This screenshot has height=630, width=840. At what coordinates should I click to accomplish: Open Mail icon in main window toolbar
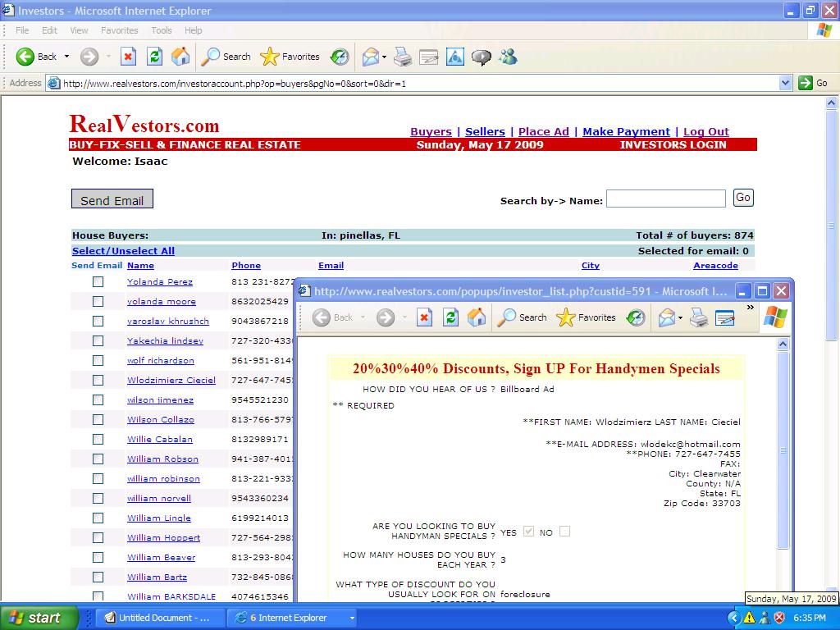click(x=370, y=57)
